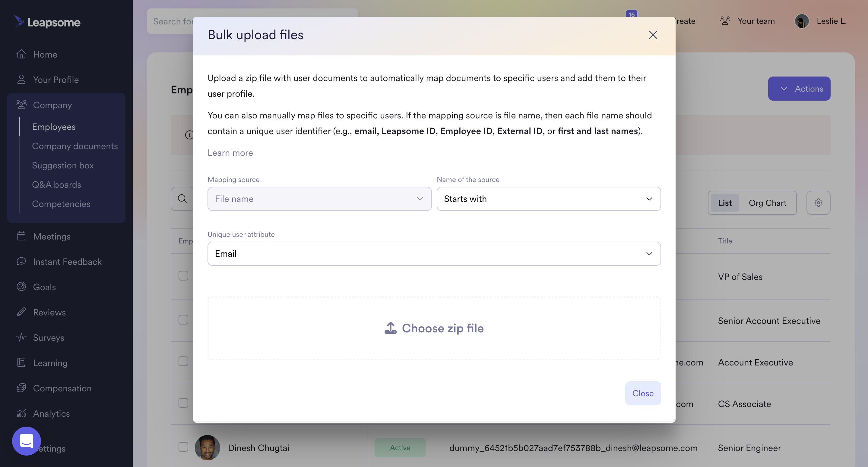The width and height of the screenshot is (868, 467).
Task: Open Goals from the sidebar
Action: (44, 287)
